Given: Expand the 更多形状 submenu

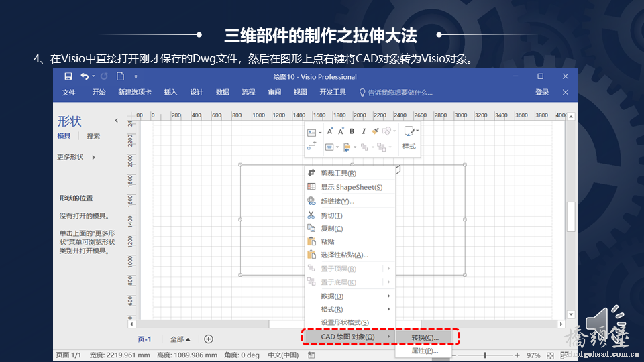Looking at the screenshot, I should (76, 157).
